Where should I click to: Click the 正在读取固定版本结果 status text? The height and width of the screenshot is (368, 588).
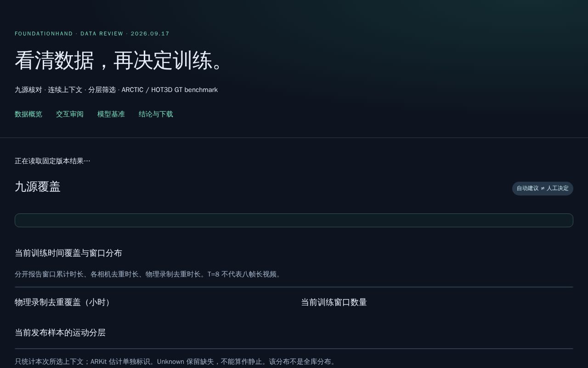point(52,161)
